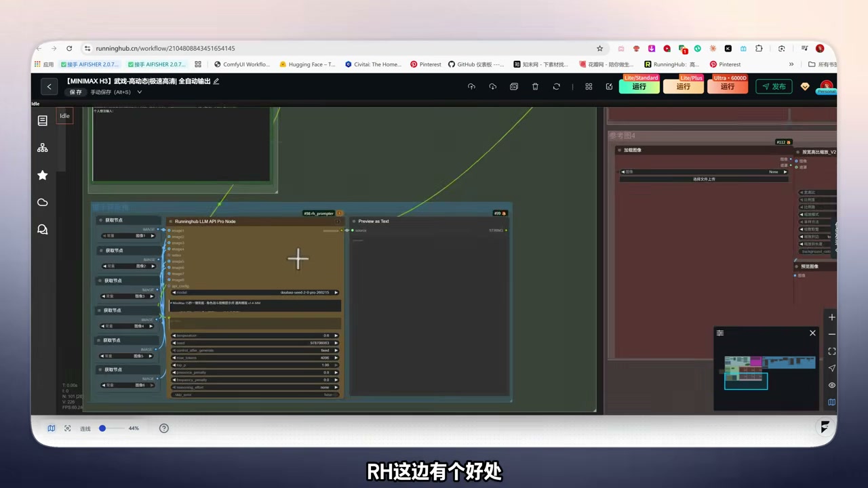Click the temperature 0.6 value slider

pos(255,335)
